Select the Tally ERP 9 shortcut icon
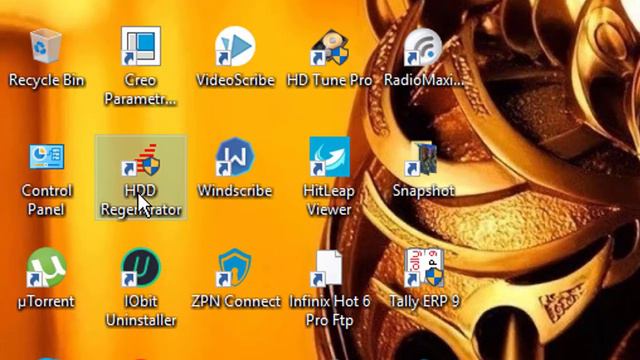640x360 pixels. pyautogui.click(x=424, y=268)
